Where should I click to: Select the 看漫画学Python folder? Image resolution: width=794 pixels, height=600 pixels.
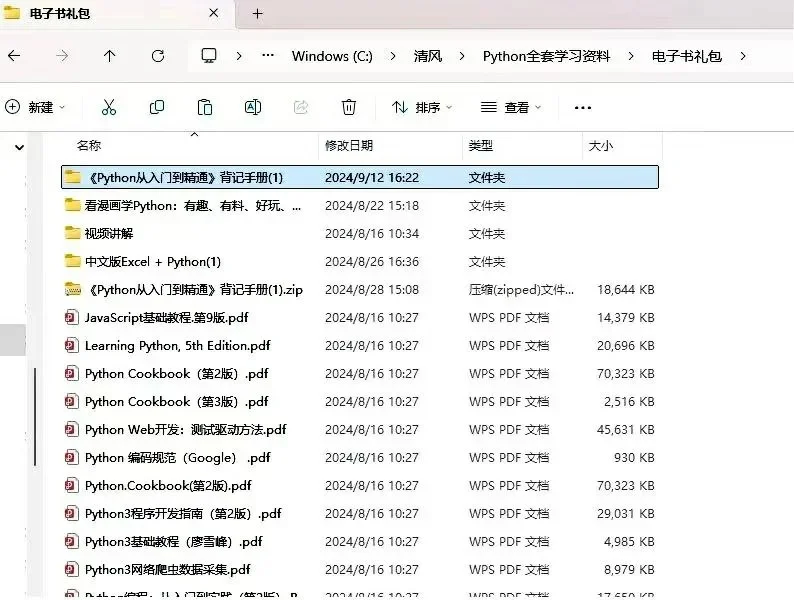(360, 206)
